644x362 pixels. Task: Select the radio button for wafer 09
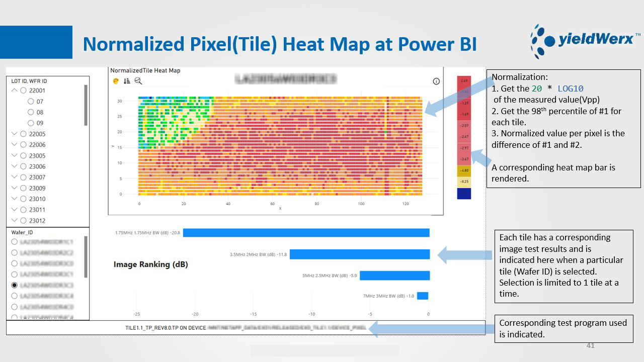31,123
